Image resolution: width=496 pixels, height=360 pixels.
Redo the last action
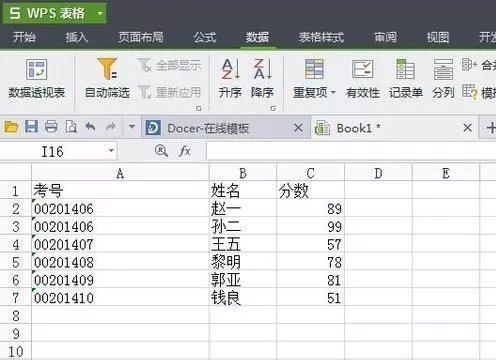coord(111,127)
